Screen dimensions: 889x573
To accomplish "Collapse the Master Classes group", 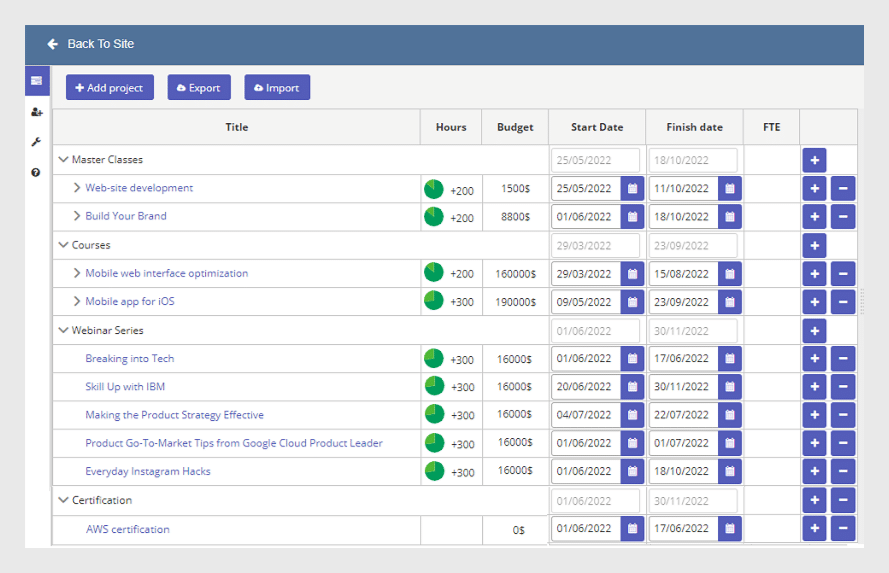I will point(64,160).
